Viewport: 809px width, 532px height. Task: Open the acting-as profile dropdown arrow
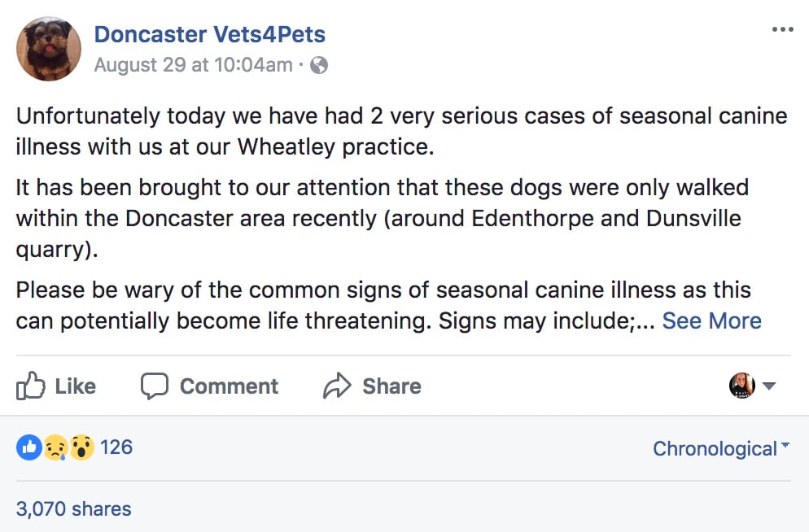coord(769,386)
